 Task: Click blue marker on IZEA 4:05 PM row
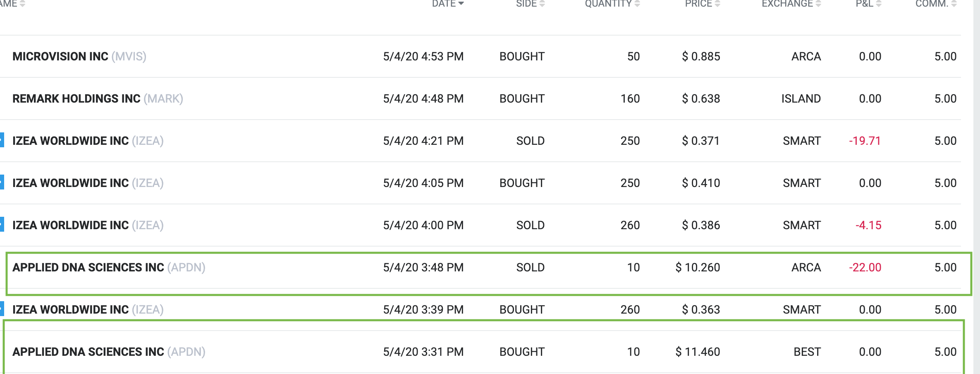2,182
